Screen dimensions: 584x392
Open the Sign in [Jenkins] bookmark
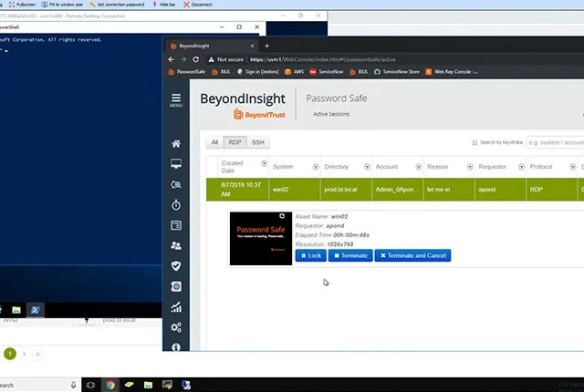point(257,72)
